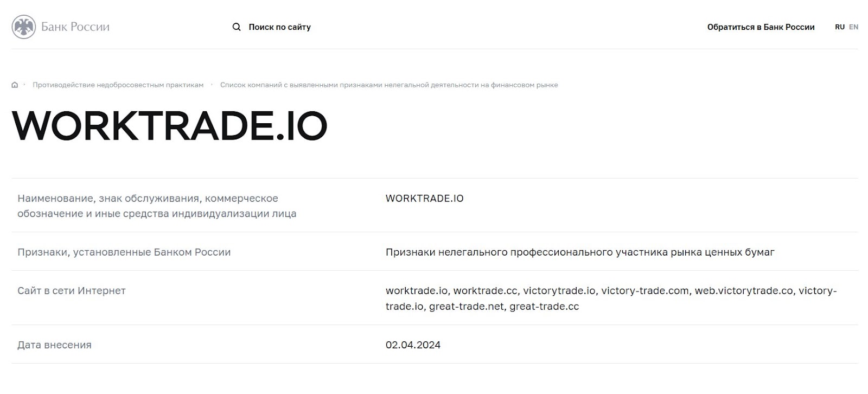This screenshot has height=394, width=868.
Task: Go to home via breadcrumb house icon
Action: tap(15, 85)
